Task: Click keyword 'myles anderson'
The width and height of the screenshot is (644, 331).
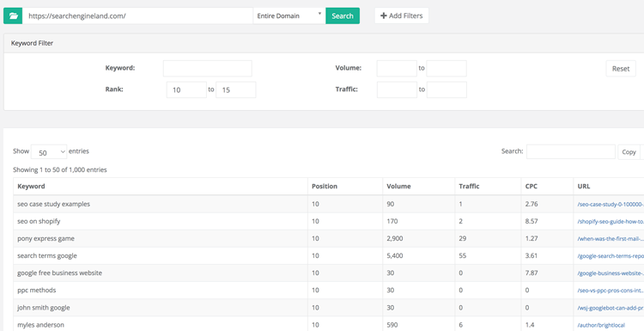Action: click(40, 325)
